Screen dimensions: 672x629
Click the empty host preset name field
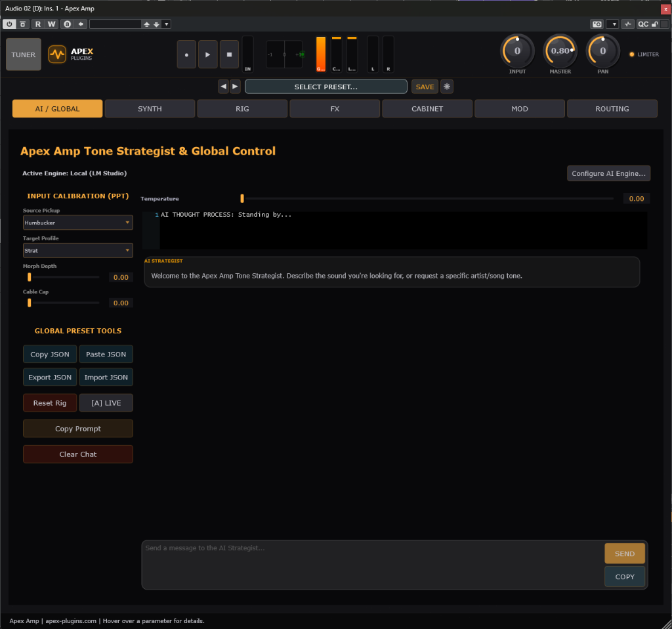(115, 24)
